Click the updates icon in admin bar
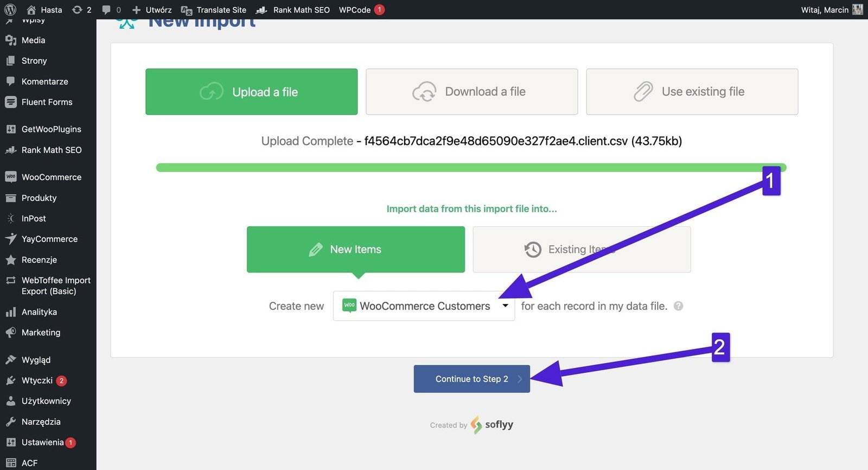 point(77,10)
